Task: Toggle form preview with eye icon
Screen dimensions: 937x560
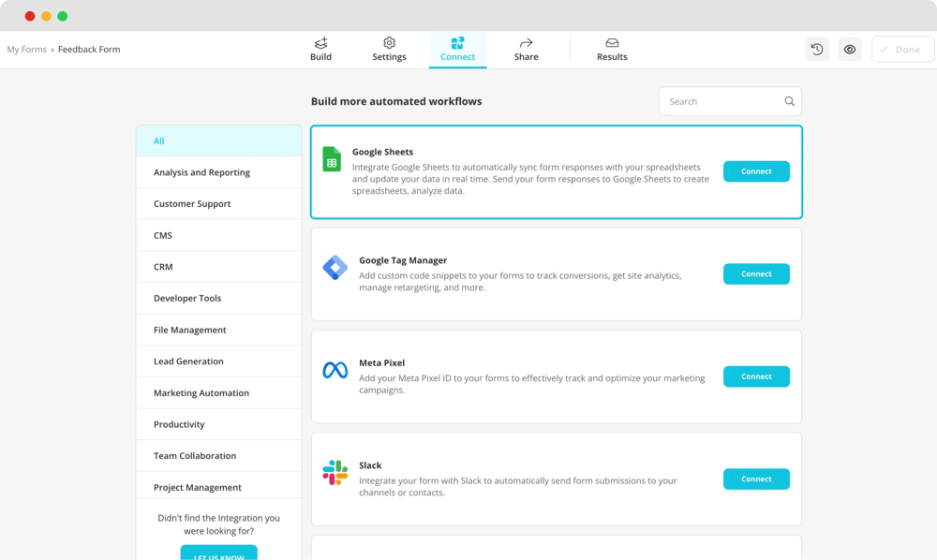Action: tap(850, 50)
